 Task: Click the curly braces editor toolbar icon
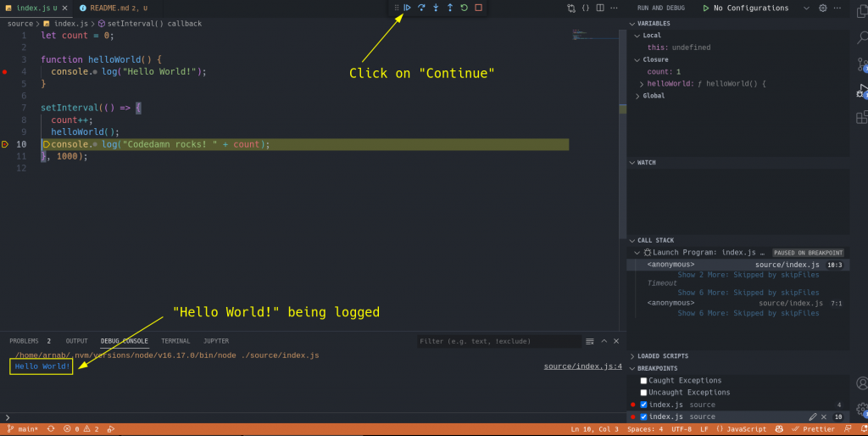tap(586, 8)
